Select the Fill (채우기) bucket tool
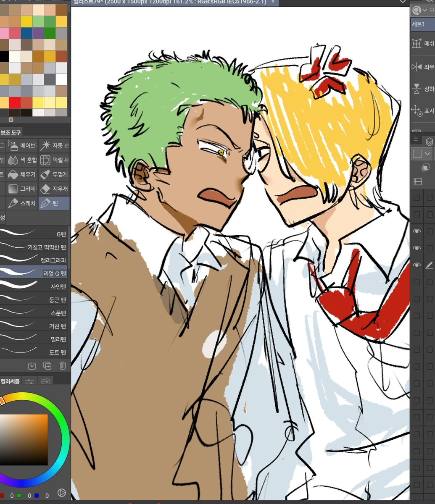Image resolution: width=435 pixels, height=504 pixels. click(x=22, y=174)
